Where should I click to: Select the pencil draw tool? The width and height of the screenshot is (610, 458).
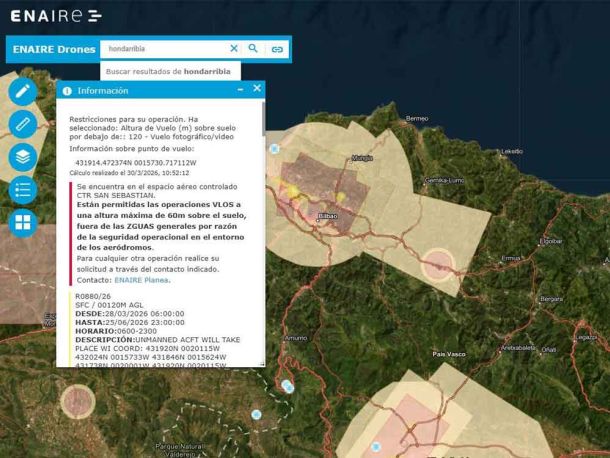coord(23,91)
